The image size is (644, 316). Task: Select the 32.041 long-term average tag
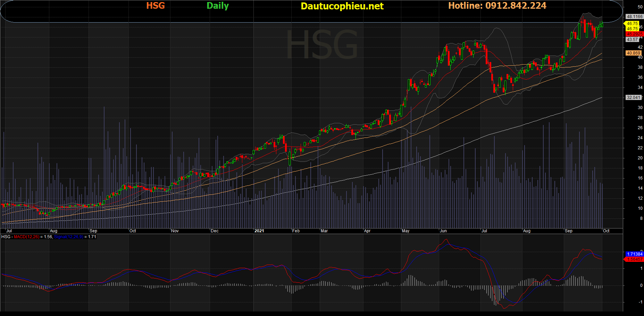point(633,98)
